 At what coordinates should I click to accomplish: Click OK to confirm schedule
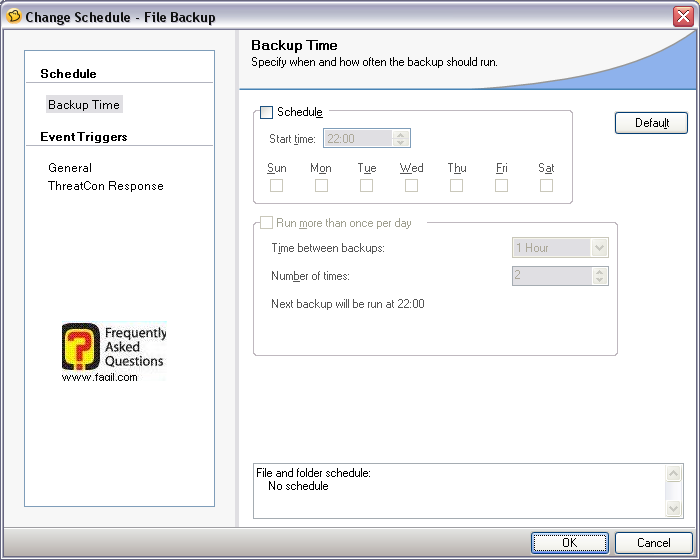tap(569, 543)
